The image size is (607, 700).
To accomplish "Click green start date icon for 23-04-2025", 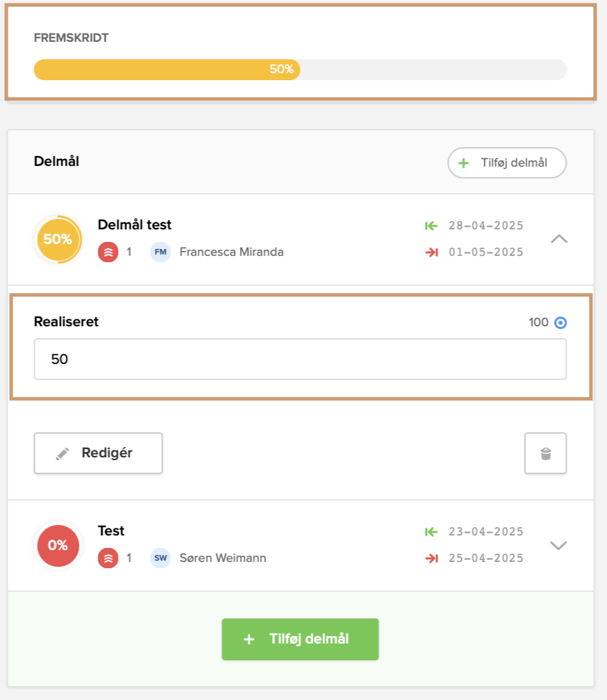I will pyautogui.click(x=431, y=532).
